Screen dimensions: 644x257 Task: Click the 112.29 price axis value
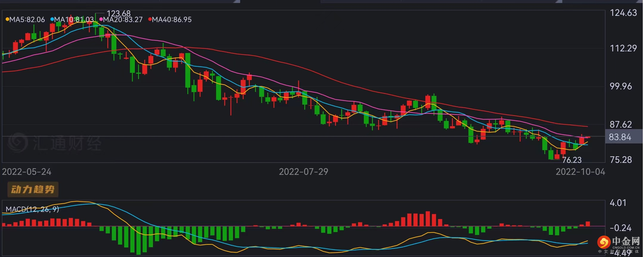(x=623, y=48)
